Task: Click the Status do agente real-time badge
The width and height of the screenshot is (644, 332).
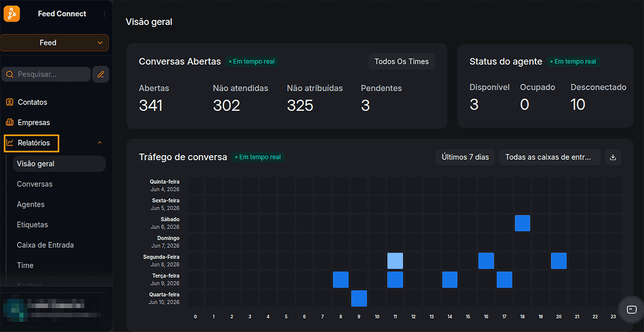Action: (573, 62)
